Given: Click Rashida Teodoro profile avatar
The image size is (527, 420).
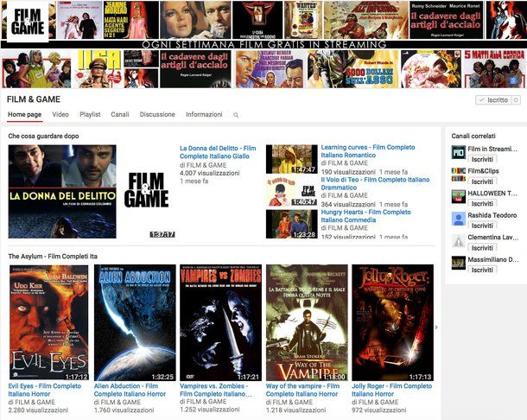Looking at the screenshot, I should [459, 219].
